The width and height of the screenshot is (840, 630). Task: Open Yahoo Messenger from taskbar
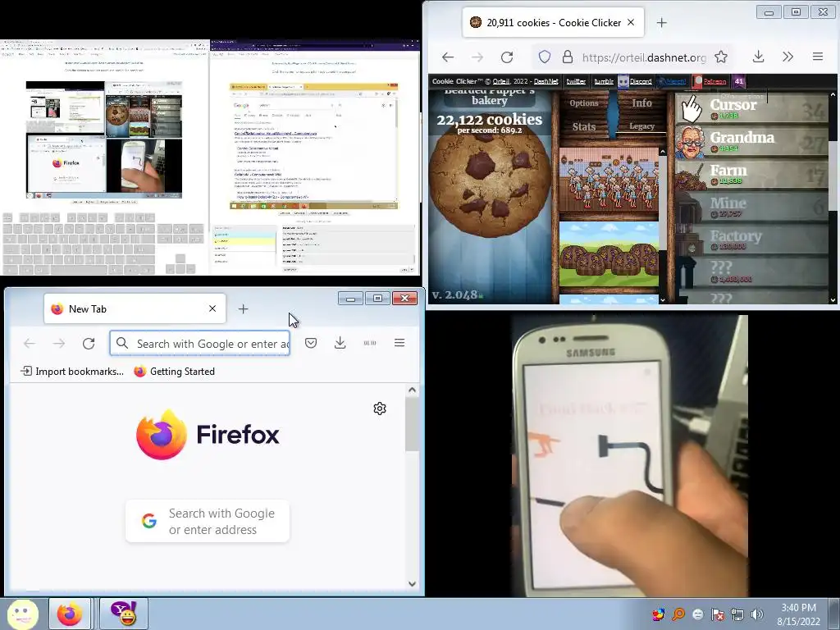(x=124, y=614)
